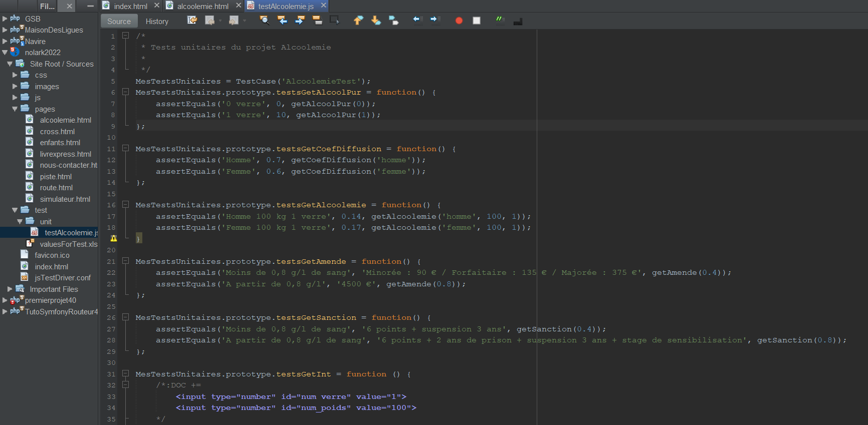868x425 pixels.
Task: Select the Files panel tab
Action: 48,6
